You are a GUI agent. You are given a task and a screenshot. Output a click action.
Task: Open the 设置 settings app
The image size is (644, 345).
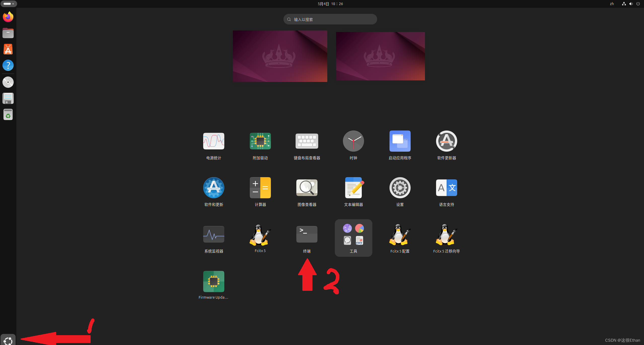tap(400, 188)
